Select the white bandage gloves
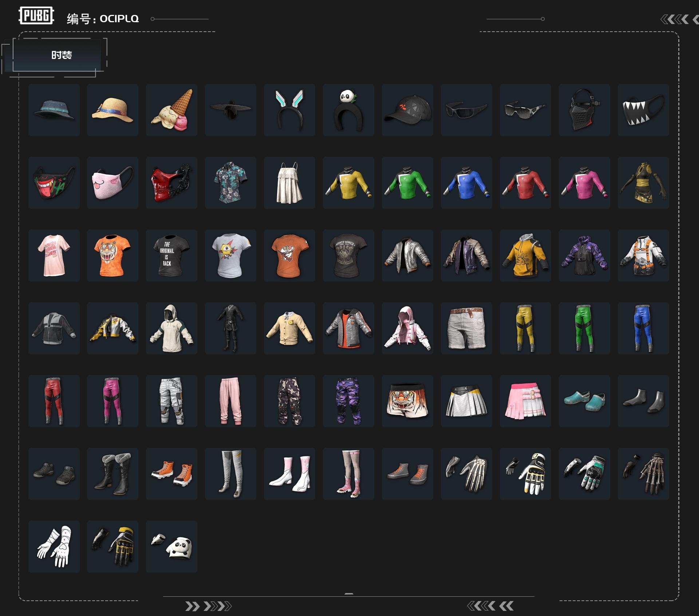The height and width of the screenshot is (616, 699). point(54,547)
